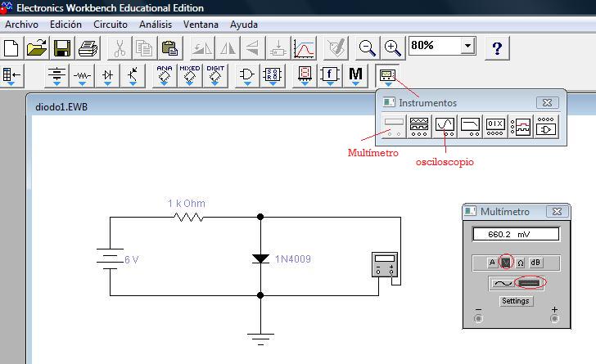Click the 1N4009 diode in circuit

[260, 258]
